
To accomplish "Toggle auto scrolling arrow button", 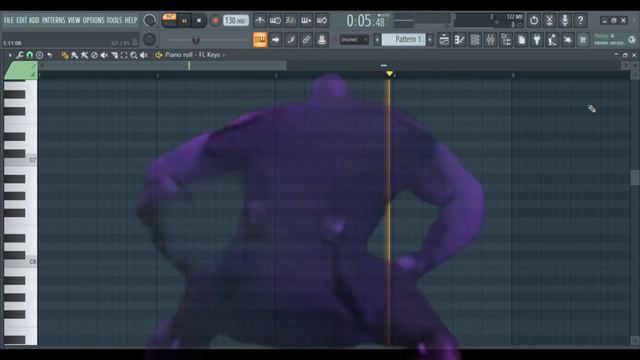I will 275,40.
